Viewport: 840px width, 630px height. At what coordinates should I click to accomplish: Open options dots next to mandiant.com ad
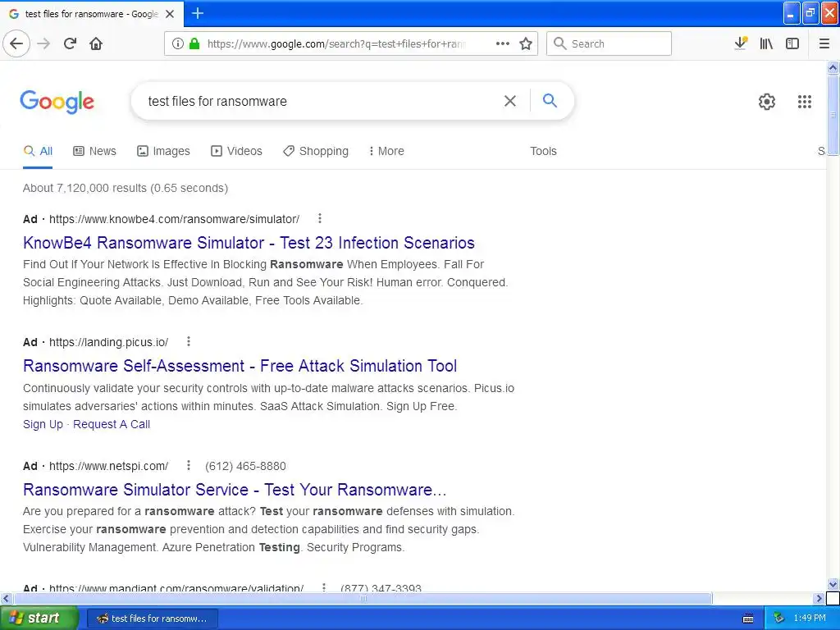pos(323,587)
